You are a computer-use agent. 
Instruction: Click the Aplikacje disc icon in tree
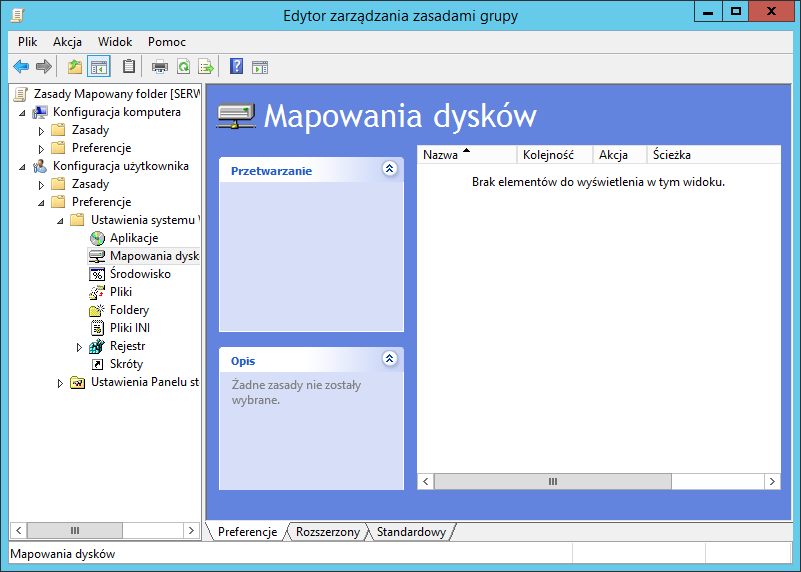[x=97, y=238]
